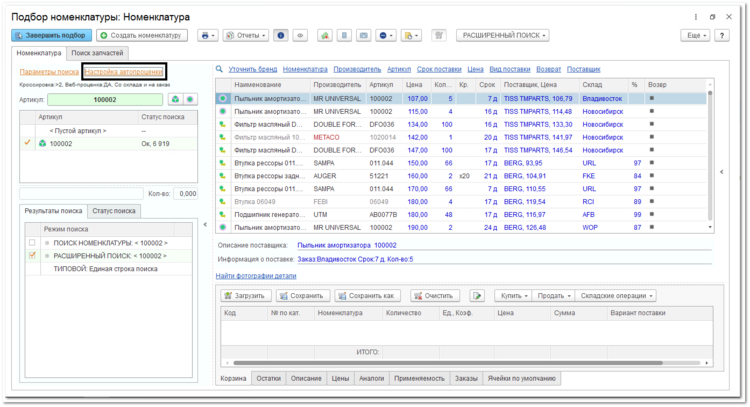Click the recycle icon in the 100002 article row
This screenshot has width=750, height=407.
tap(43, 143)
